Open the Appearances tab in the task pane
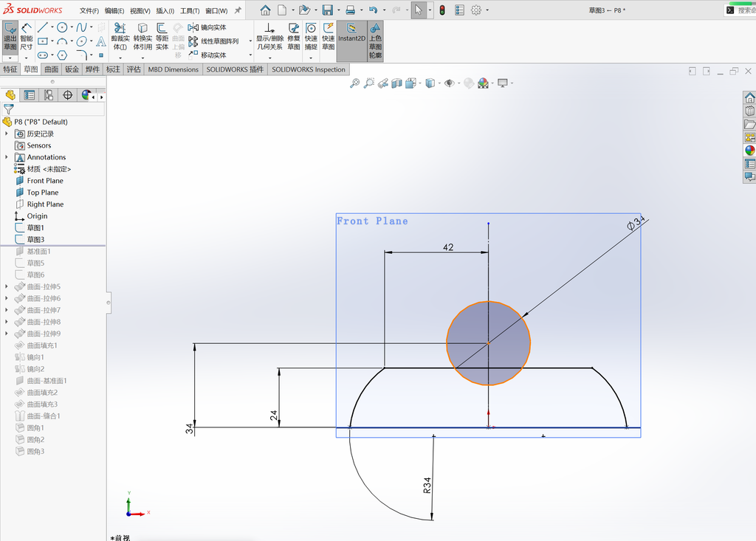Viewport: 756px width, 541px height. pyautogui.click(x=750, y=151)
